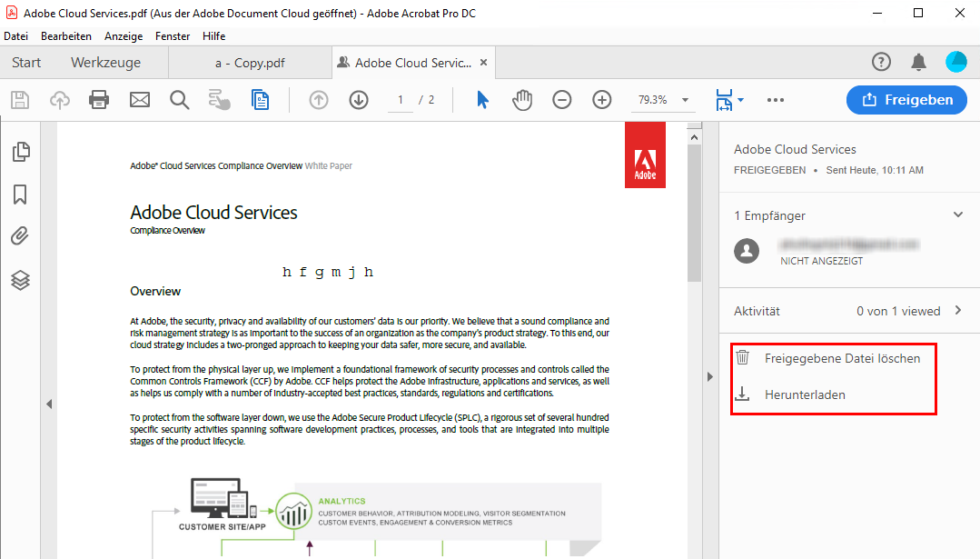Click the page number input field
Viewport: 980px width, 559px height.
(x=400, y=100)
